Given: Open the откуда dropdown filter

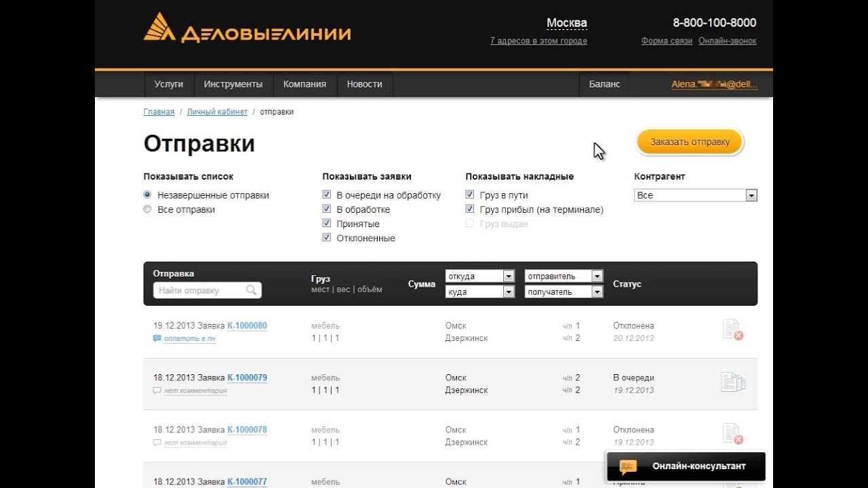Looking at the screenshot, I should pyautogui.click(x=480, y=276).
